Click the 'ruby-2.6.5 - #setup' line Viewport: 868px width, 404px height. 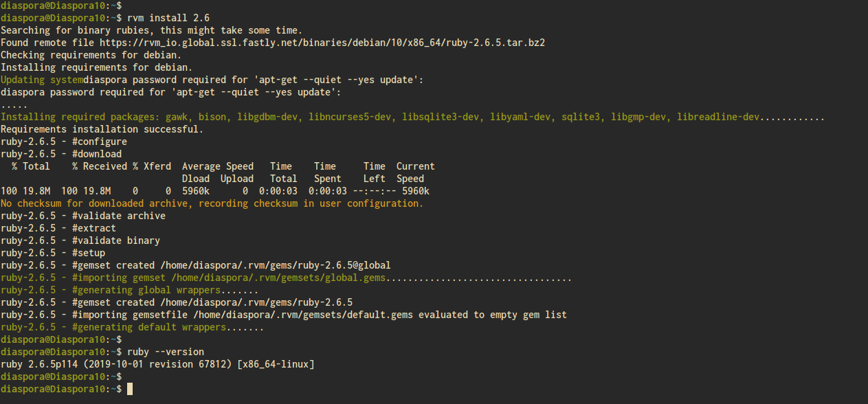coord(53,253)
